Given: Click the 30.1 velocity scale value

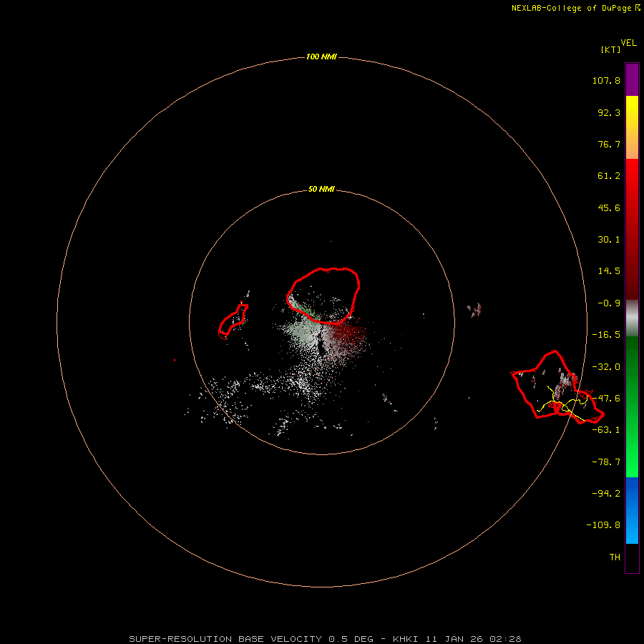Looking at the screenshot, I should click(609, 240).
